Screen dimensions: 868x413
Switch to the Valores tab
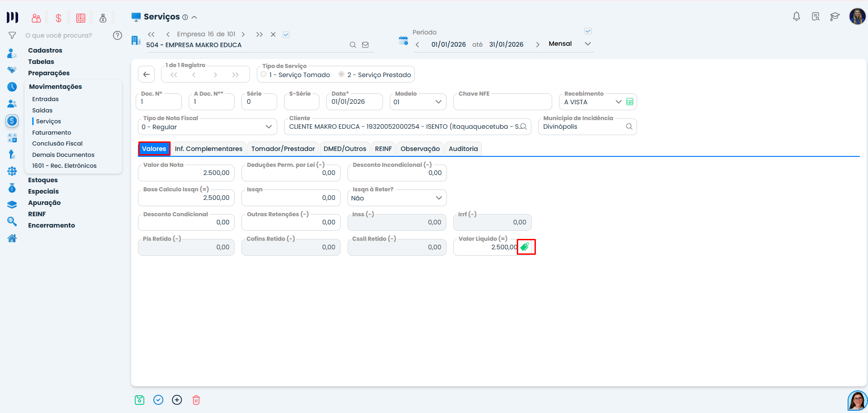[x=154, y=149]
